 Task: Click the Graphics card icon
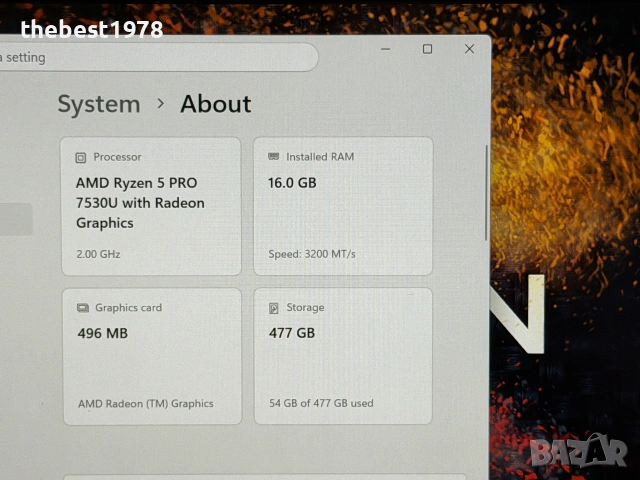(x=83, y=308)
